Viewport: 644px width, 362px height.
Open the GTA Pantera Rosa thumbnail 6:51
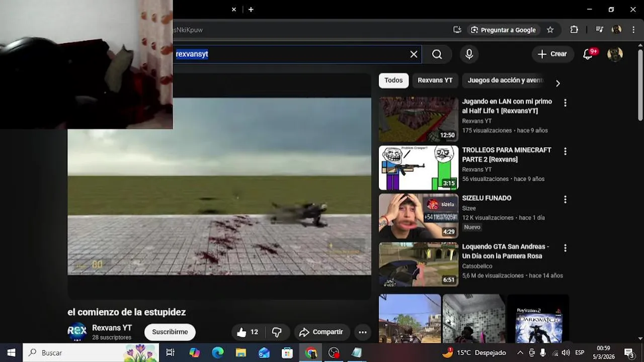coord(419,265)
